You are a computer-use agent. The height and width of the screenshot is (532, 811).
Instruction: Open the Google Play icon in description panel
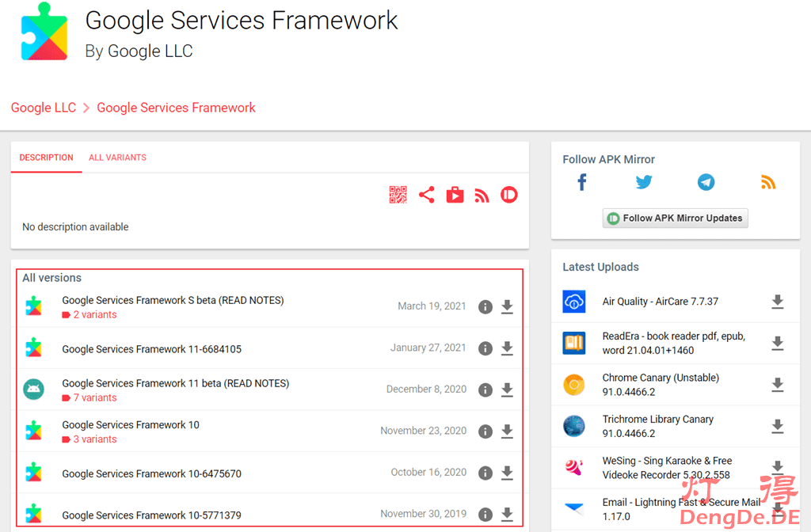click(x=455, y=194)
